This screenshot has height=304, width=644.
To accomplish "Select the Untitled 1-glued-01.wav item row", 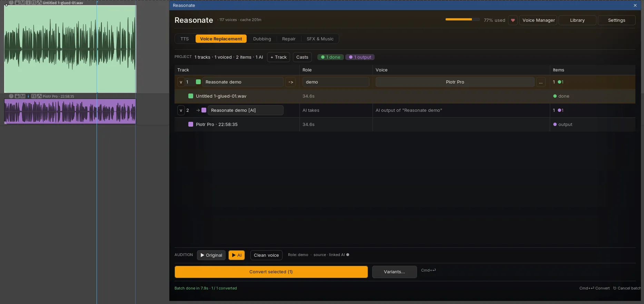I will point(405,96).
